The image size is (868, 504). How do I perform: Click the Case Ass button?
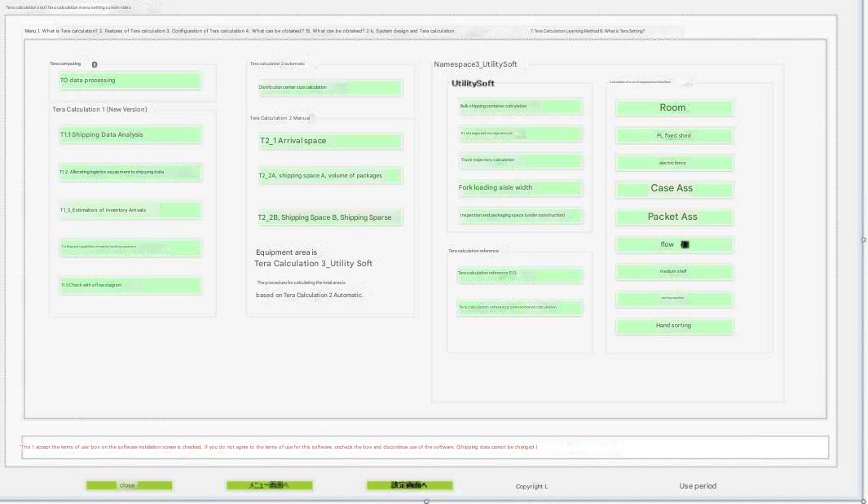(674, 189)
